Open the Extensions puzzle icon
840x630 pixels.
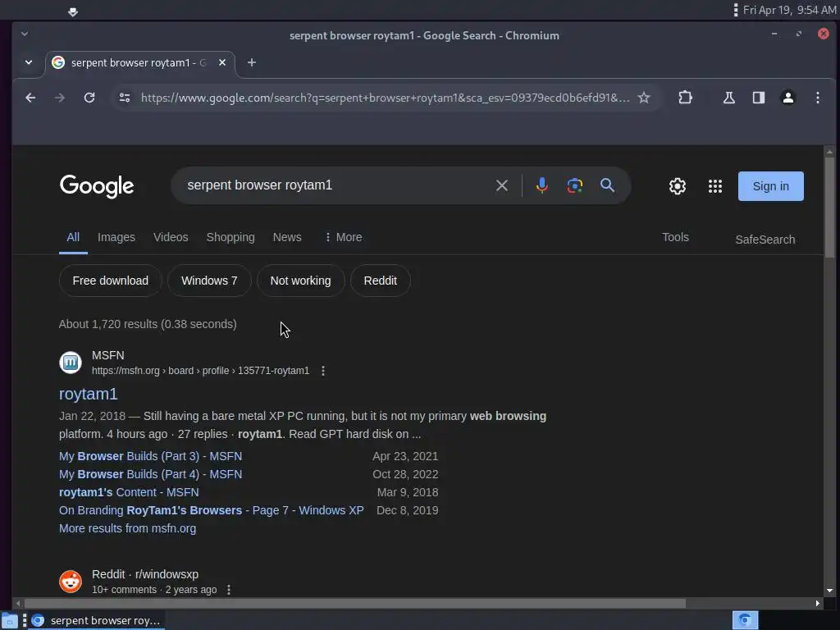[685, 98]
